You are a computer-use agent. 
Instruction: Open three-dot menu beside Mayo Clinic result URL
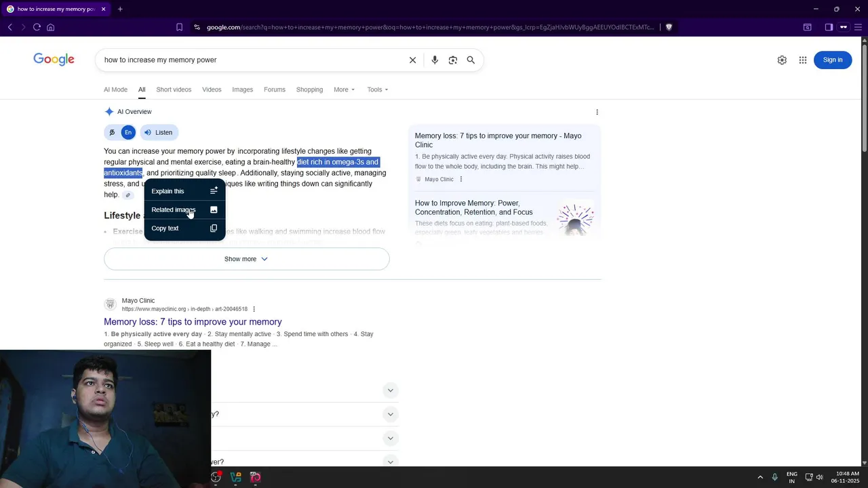254,309
